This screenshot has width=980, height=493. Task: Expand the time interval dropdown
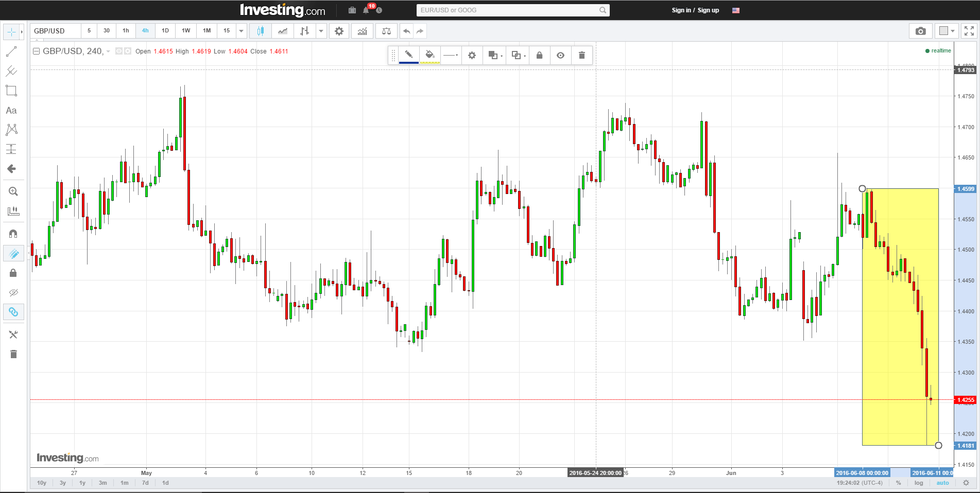pos(242,31)
